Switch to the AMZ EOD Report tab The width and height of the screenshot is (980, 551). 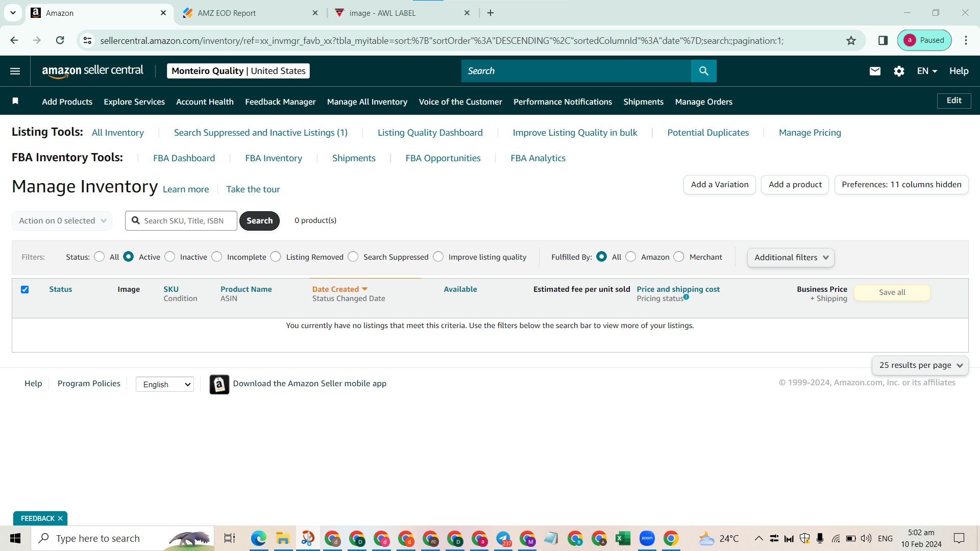[x=250, y=13]
